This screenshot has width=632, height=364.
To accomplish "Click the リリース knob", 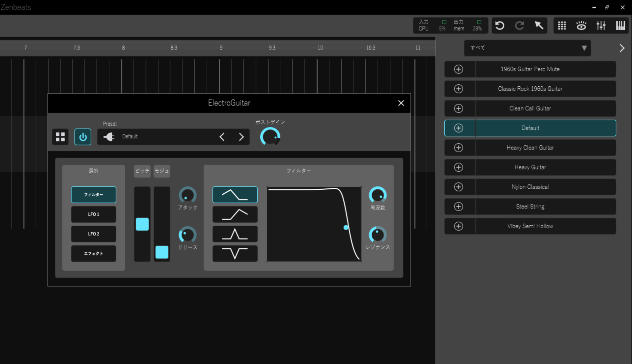I will click(x=188, y=235).
